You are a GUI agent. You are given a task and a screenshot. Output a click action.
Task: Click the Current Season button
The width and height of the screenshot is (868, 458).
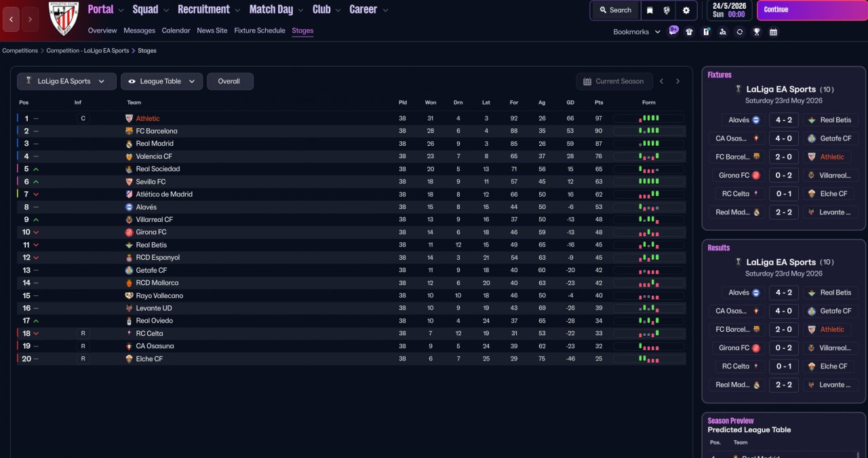click(x=614, y=81)
